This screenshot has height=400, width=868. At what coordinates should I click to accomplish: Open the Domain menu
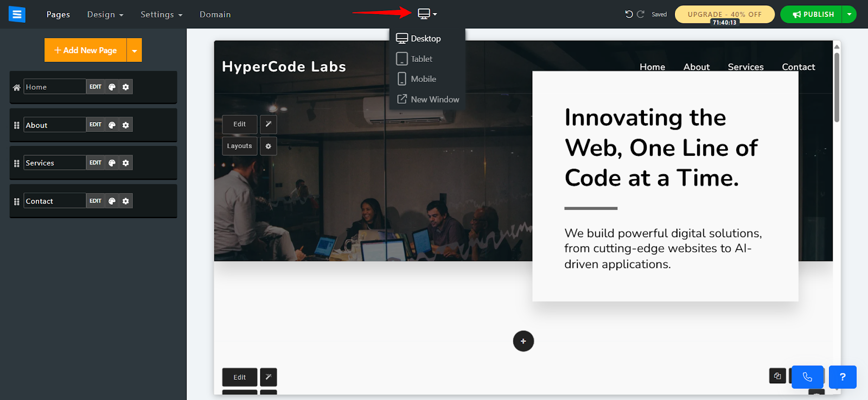click(215, 15)
